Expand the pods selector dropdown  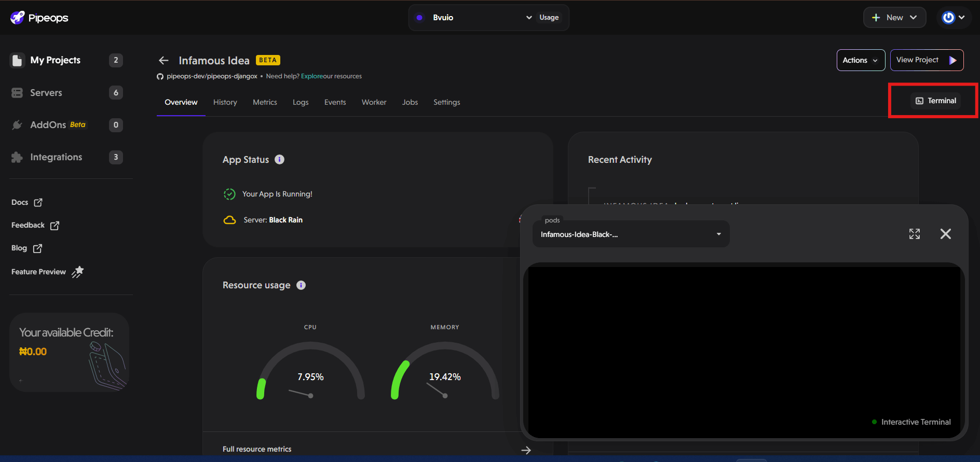pos(631,234)
